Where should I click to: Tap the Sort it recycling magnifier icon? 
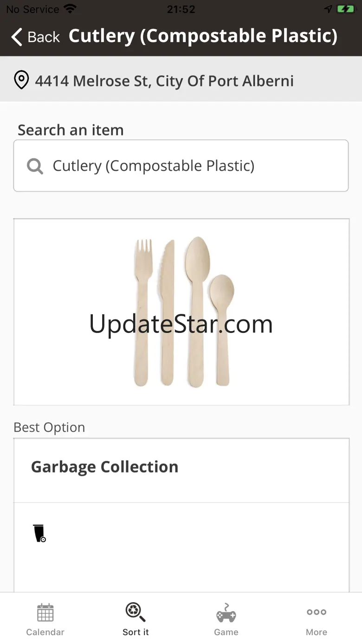point(136,612)
